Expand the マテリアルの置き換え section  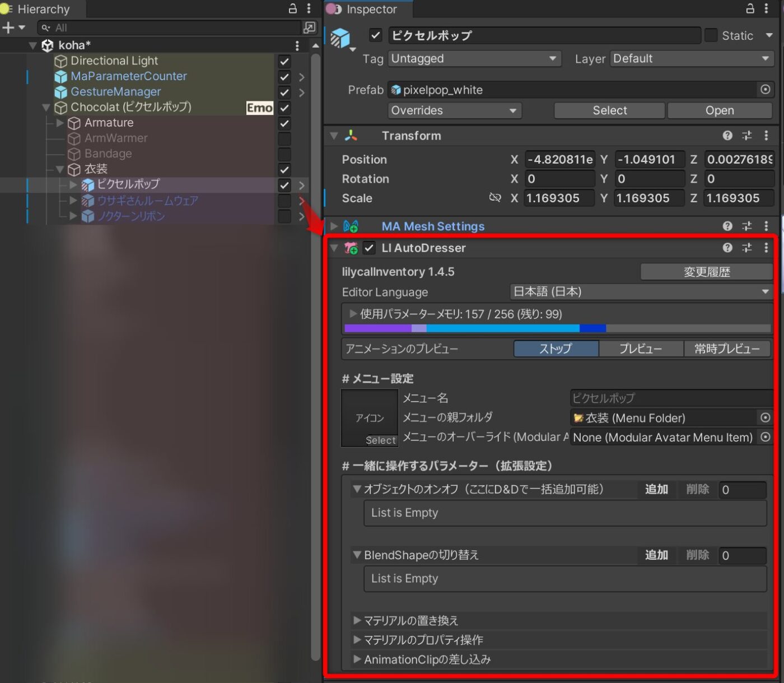[x=357, y=620]
